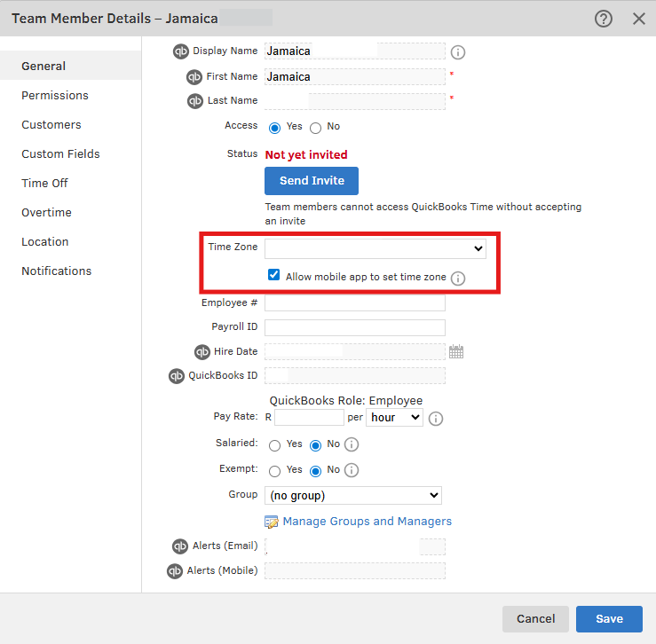The width and height of the screenshot is (656, 644).
Task: Click info icon next to Pay Rate
Action: click(436, 418)
